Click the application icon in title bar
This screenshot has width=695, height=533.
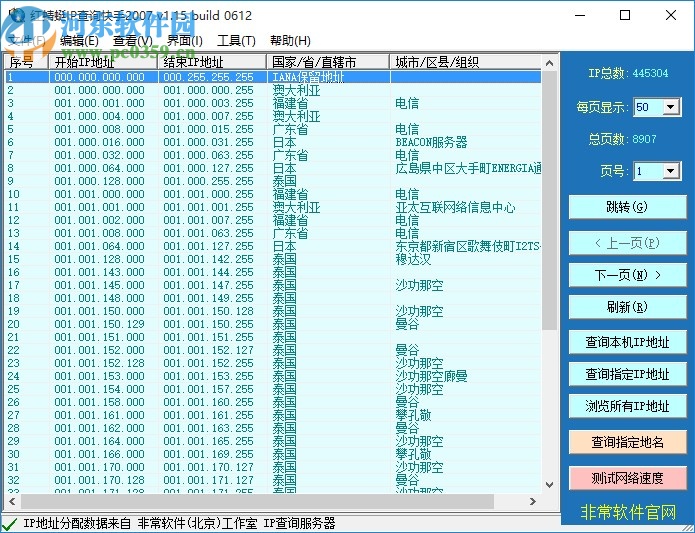pyautogui.click(x=17, y=15)
